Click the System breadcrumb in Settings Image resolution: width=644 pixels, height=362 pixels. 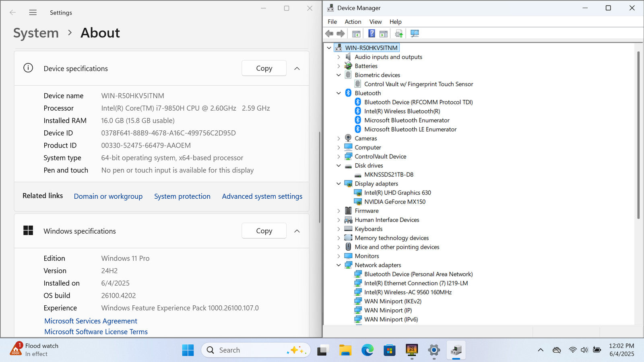36,33
